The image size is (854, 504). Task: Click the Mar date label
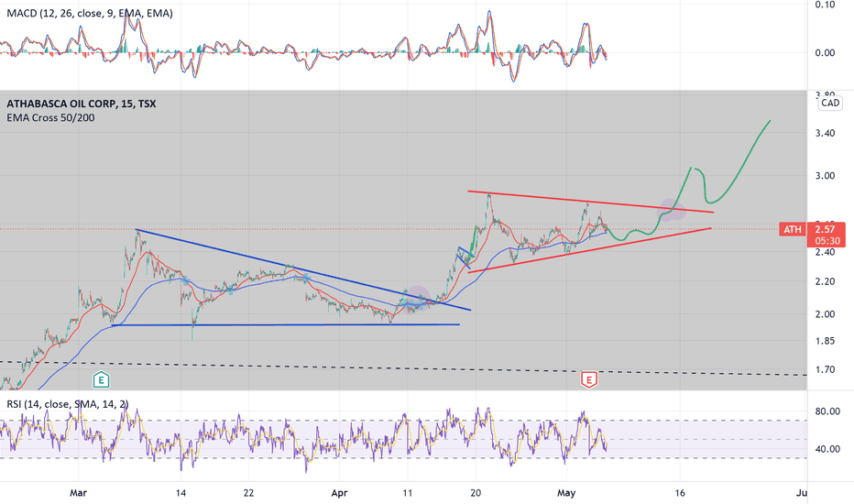tap(79, 493)
